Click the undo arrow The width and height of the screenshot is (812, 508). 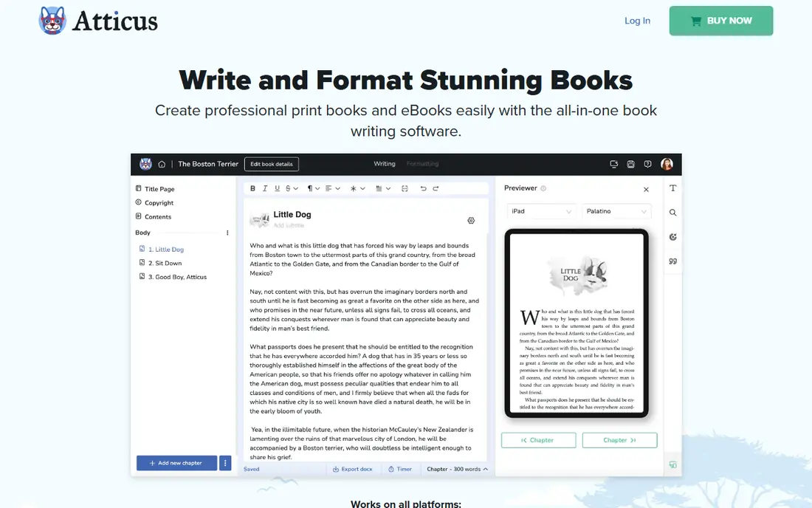[x=423, y=188]
